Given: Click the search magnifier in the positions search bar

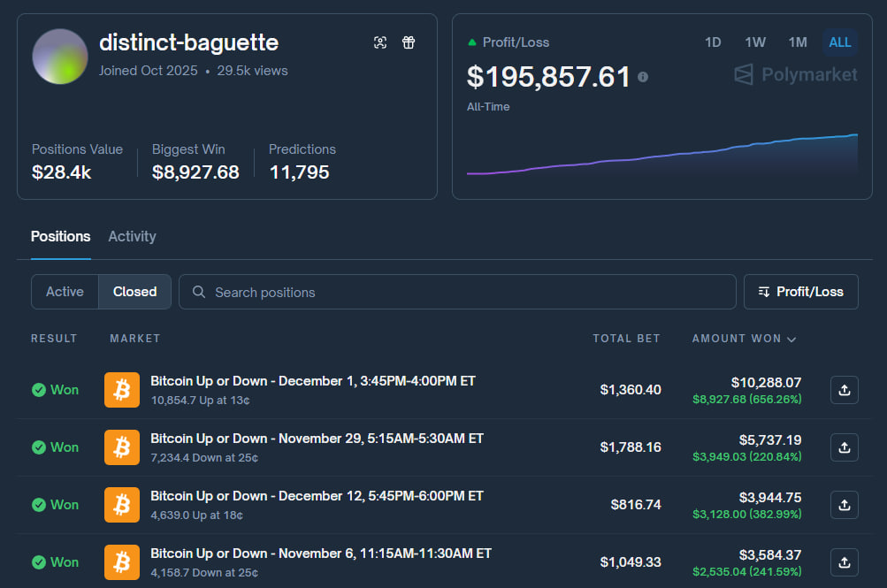Looking at the screenshot, I should coord(198,291).
